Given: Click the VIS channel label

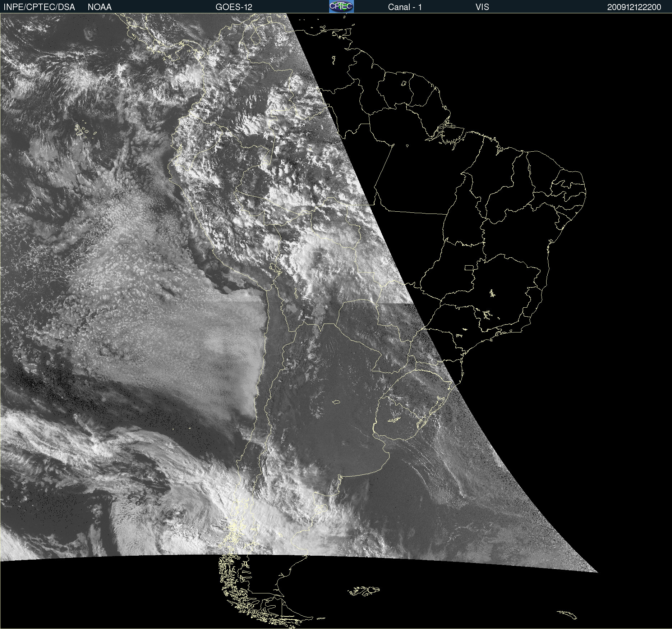Looking at the screenshot, I should tap(482, 7).
